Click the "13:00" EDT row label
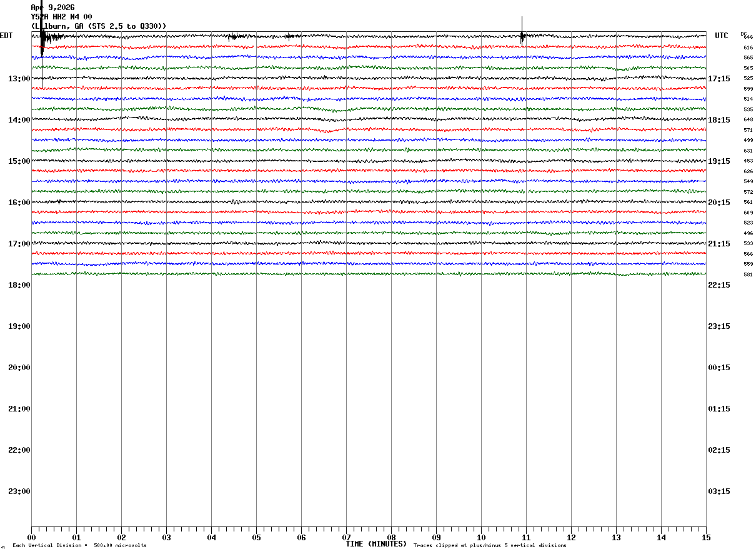 pos(19,79)
